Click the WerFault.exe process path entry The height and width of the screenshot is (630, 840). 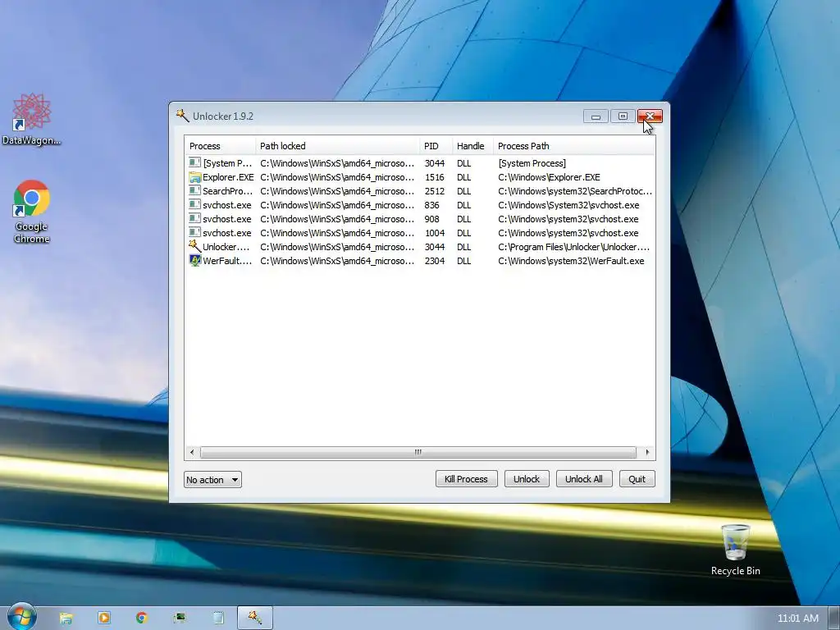coord(571,261)
